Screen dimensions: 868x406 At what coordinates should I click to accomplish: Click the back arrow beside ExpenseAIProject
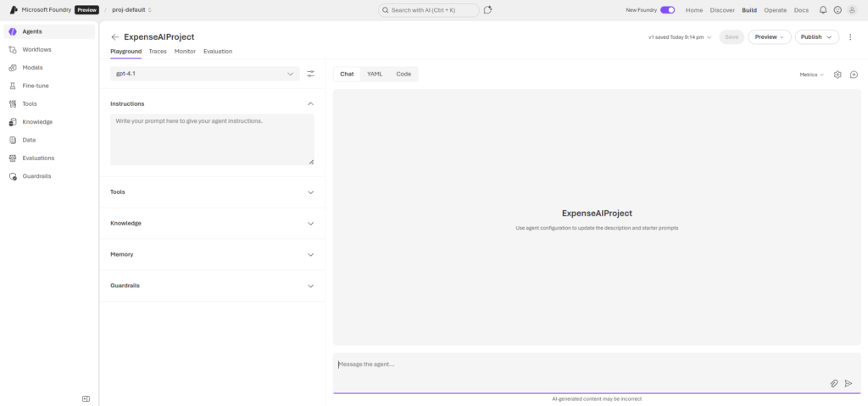[x=115, y=37]
